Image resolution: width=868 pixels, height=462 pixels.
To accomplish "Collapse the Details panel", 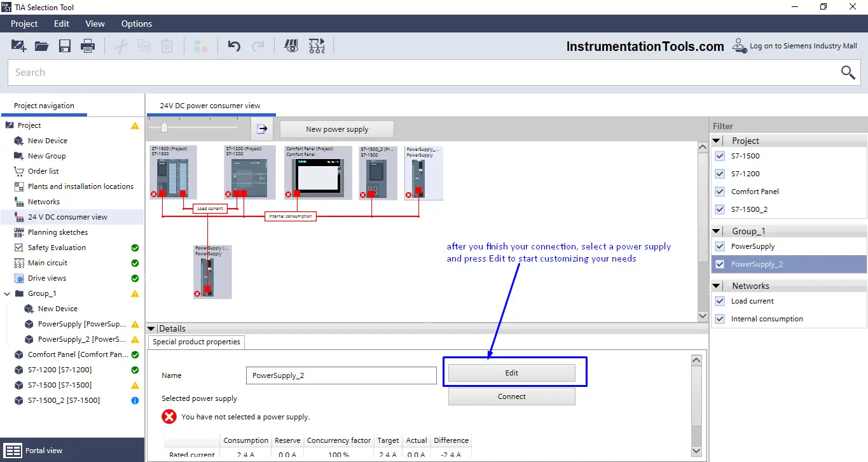I will (x=151, y=328).
